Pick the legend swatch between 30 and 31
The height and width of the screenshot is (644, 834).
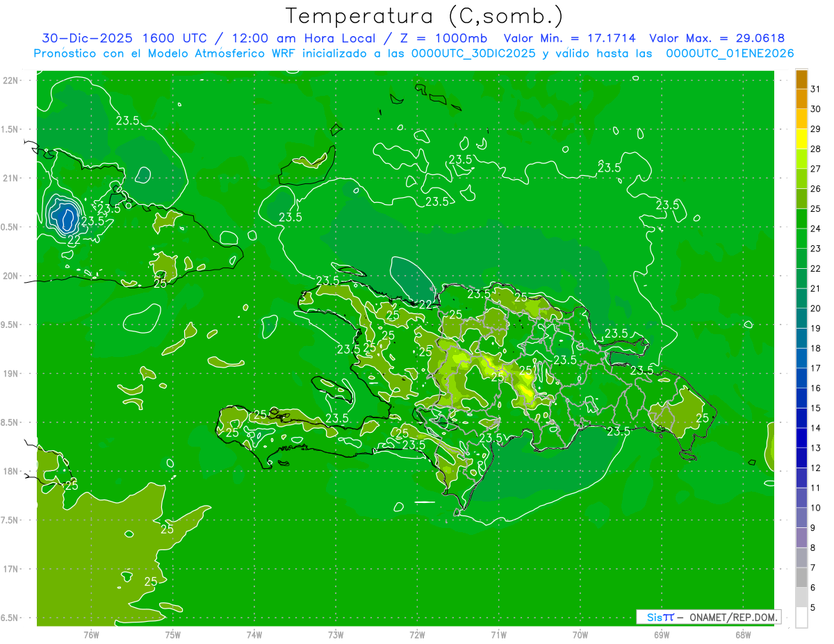coord(801,99)
